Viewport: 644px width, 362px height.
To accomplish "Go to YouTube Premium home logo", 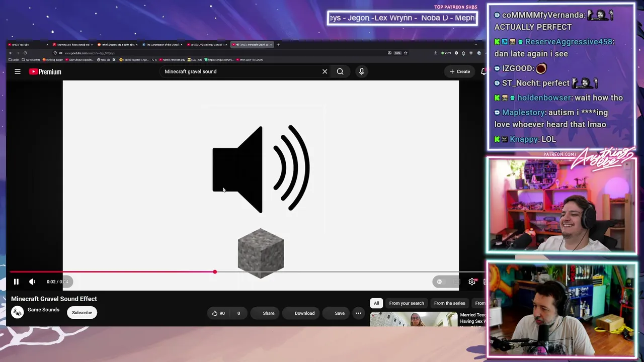I will [45, 72].
